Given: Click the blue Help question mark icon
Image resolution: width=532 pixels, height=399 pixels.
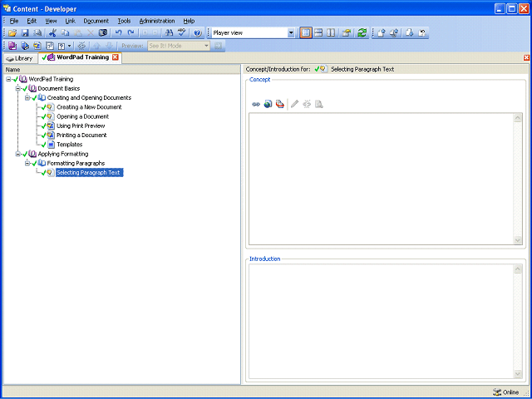Looking at the screenshot, I should coord(198,33).
